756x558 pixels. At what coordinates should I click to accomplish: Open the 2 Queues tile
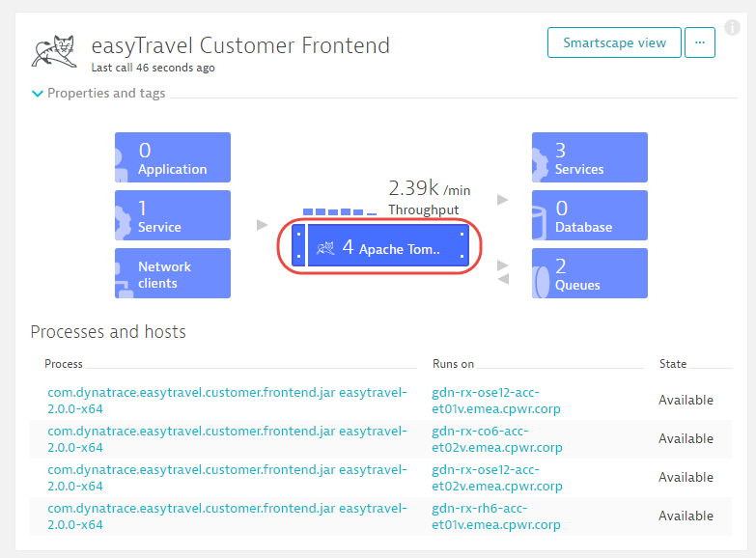pyautogui.click(x=590, y=273)
